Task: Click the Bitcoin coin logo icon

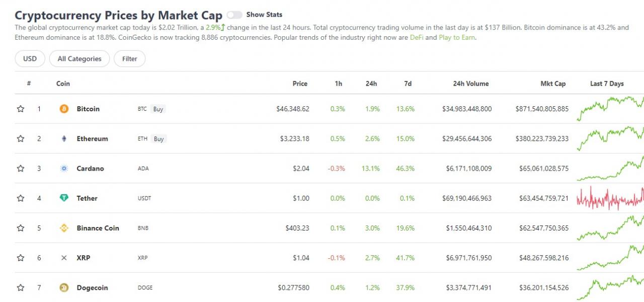Action: pos(64,109)
